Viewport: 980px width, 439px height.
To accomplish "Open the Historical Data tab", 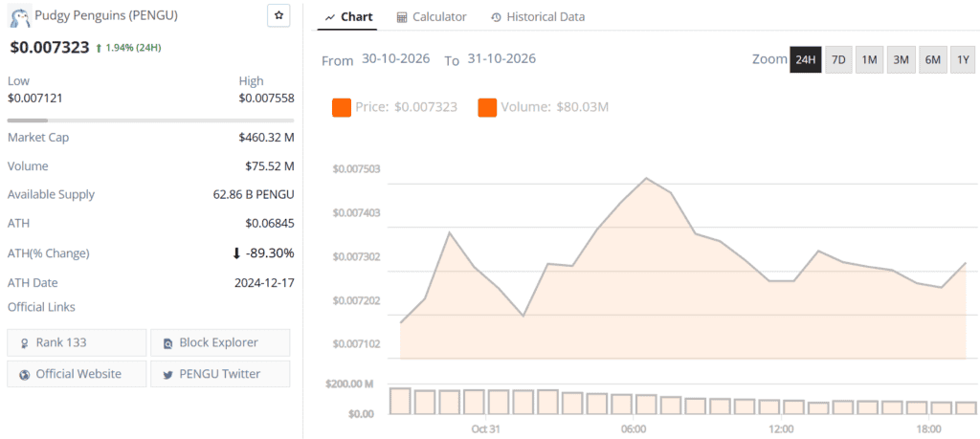I will point(538,17).
